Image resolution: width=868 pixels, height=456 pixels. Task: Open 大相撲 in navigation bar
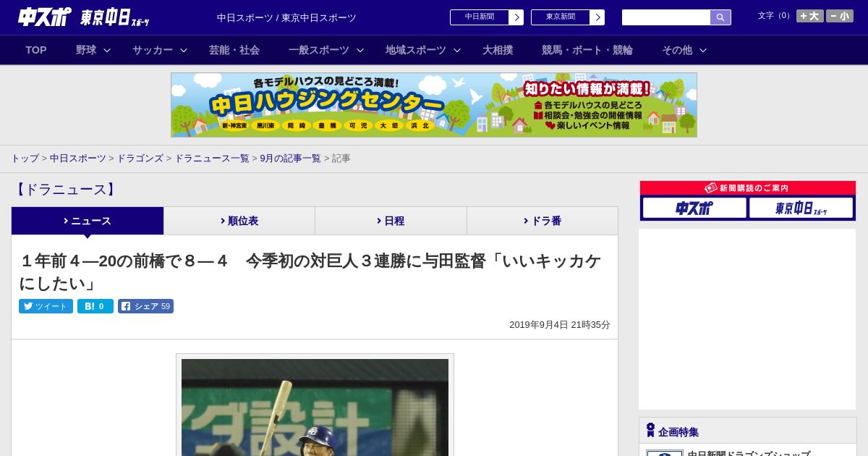(x=498, y=50)
